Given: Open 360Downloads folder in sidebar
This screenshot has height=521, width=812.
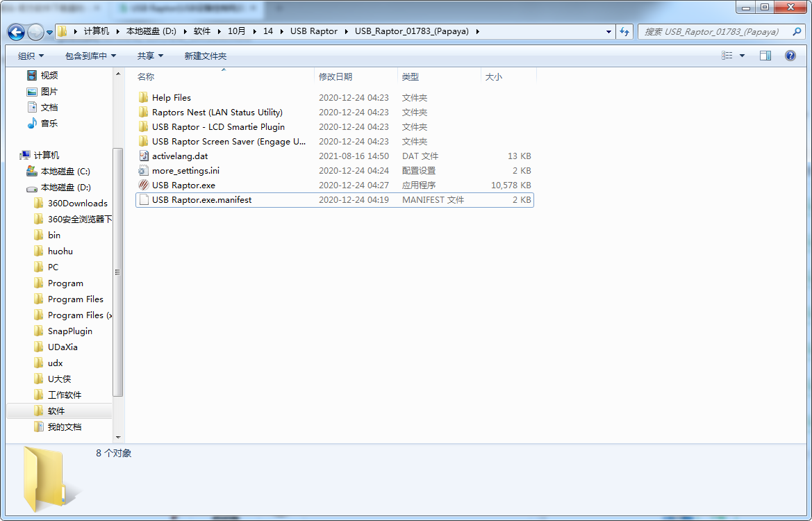Looking at the screenshot, I should coord(71,204).
